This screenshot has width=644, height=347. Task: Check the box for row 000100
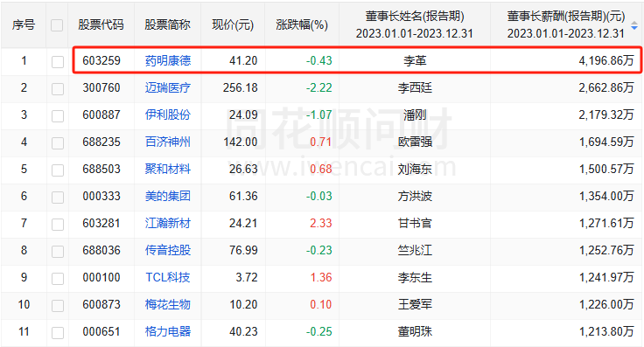click(58, 279)
